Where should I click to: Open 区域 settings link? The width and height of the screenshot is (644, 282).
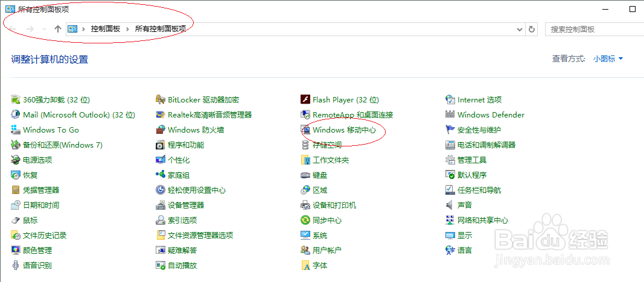[x=320, y=190]
